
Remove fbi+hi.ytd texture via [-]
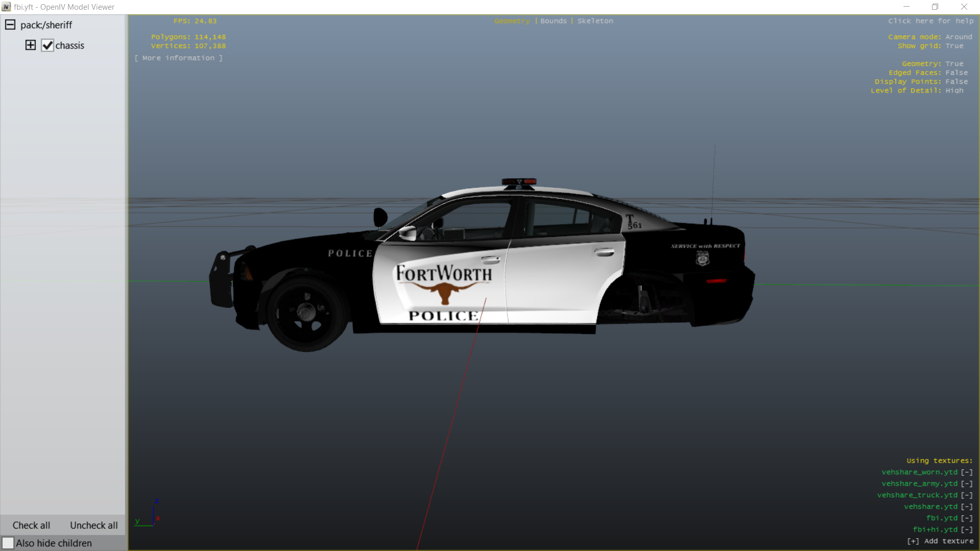(967, 530)
